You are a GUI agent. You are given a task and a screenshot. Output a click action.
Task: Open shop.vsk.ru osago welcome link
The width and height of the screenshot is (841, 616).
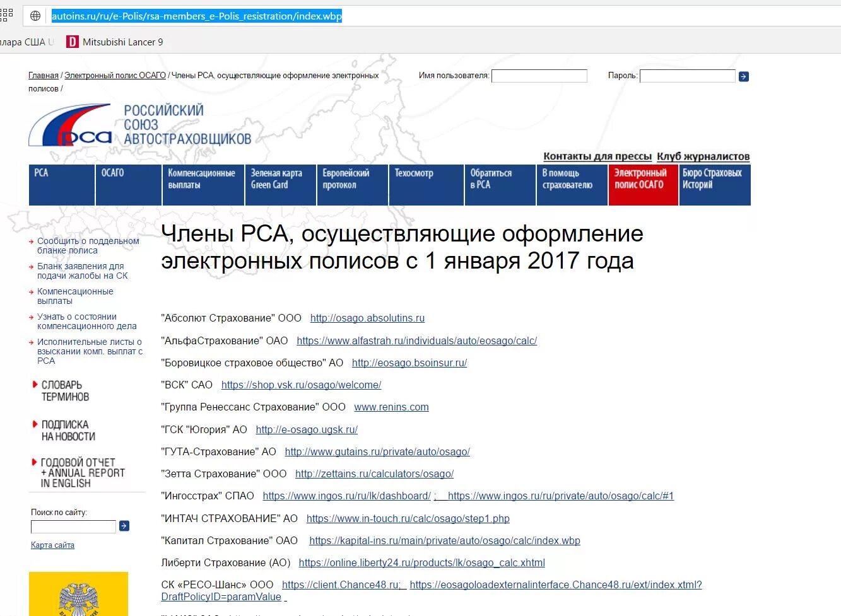(x=301, y=385)
